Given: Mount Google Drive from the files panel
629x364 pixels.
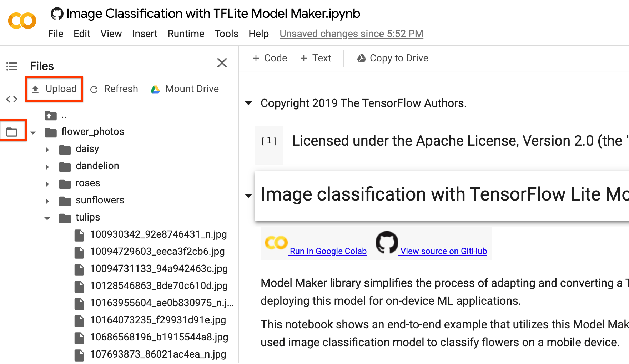Looking at the screenshot, I should pos(185,89).
